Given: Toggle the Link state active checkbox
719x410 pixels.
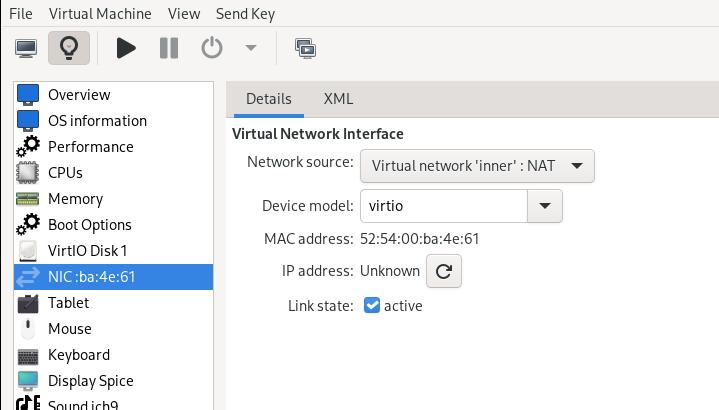Looking at the screenshot, I should (x=372, y=306).
